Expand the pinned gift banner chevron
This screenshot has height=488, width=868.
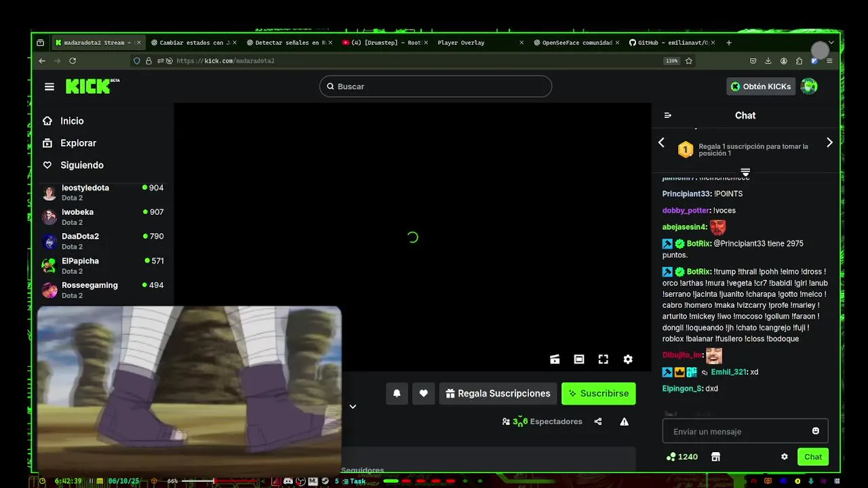pos(745,172)
